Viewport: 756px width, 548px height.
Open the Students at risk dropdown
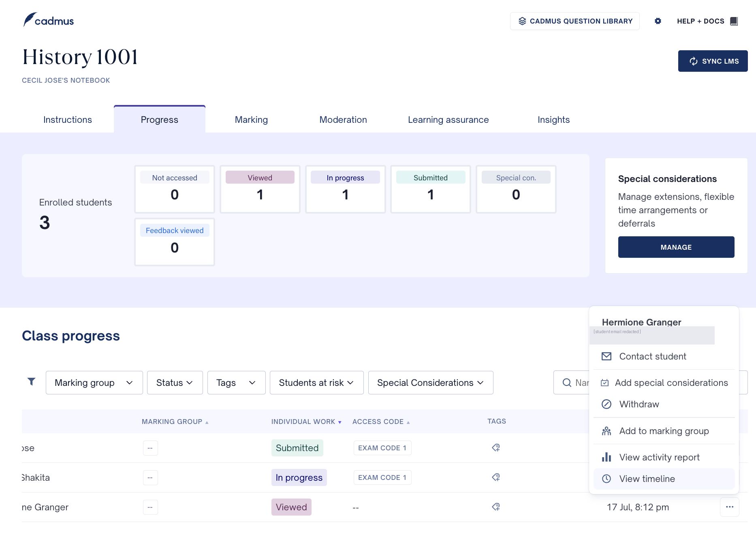click(x=317, y=383)
